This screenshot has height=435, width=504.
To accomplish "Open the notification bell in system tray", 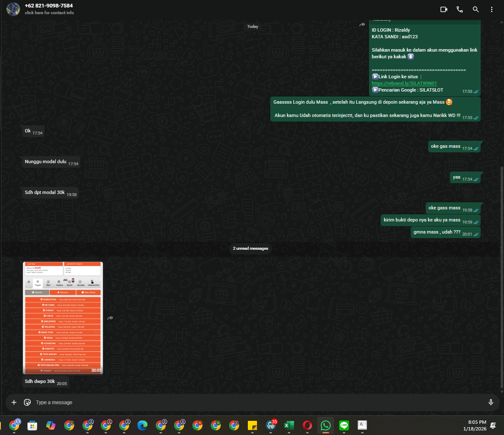I will pos(493,425).
